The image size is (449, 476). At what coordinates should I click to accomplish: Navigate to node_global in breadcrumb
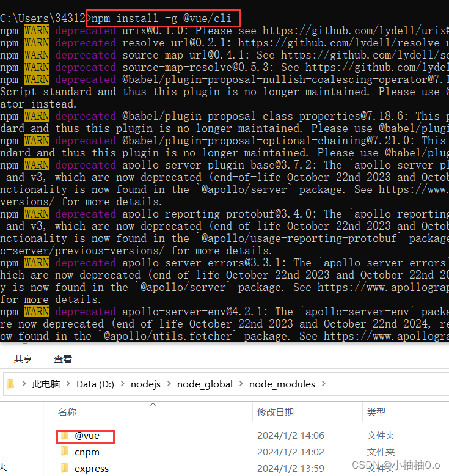coord(205,384)
